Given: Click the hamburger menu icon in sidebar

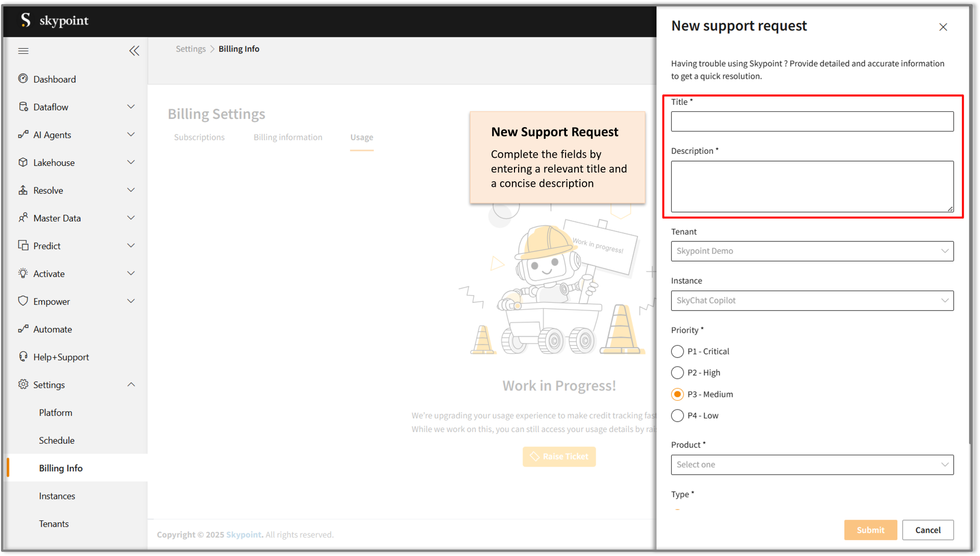Looking at the screenshot, I should [23, 51].
